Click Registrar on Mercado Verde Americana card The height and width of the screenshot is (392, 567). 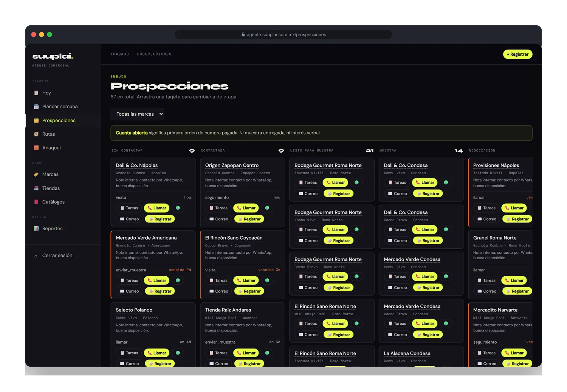click(160, 291)
